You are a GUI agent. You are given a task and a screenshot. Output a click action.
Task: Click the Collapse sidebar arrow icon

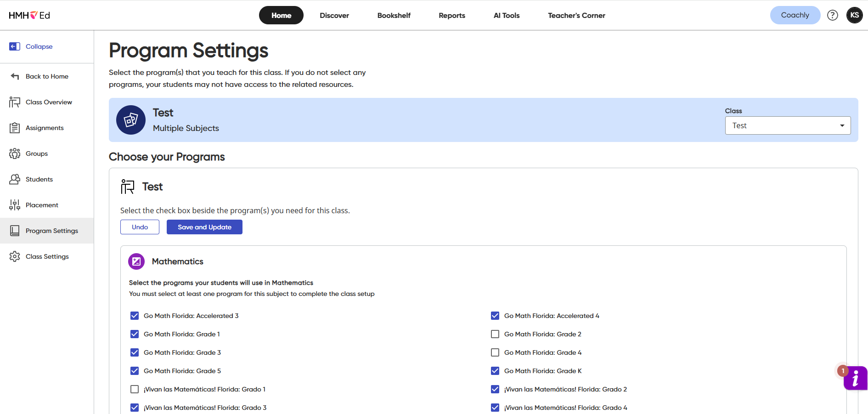tap(15, 46)
